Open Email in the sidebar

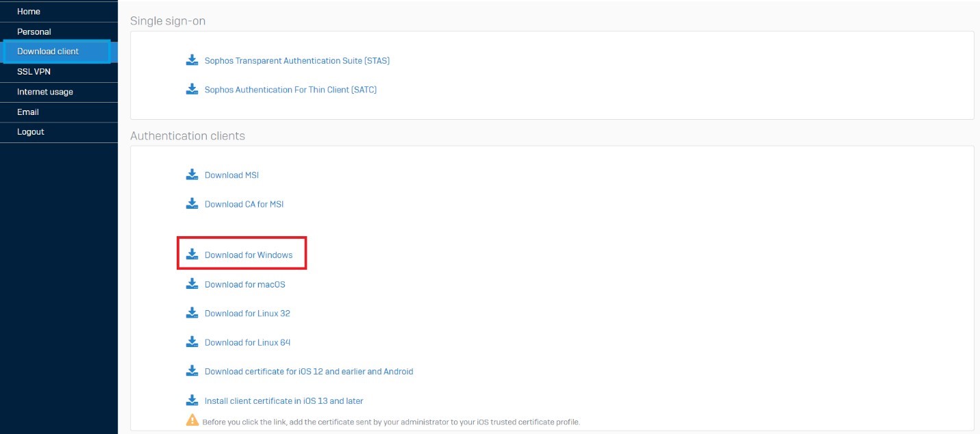59,112
